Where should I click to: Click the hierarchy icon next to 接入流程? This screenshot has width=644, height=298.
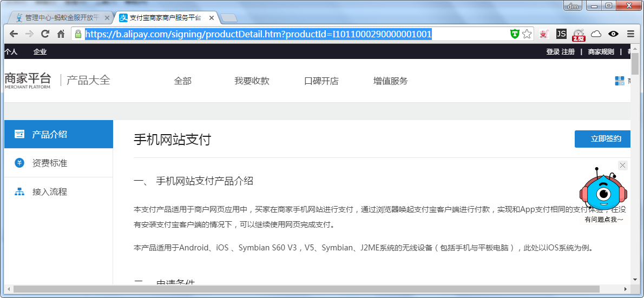click(x=19, y=191)
